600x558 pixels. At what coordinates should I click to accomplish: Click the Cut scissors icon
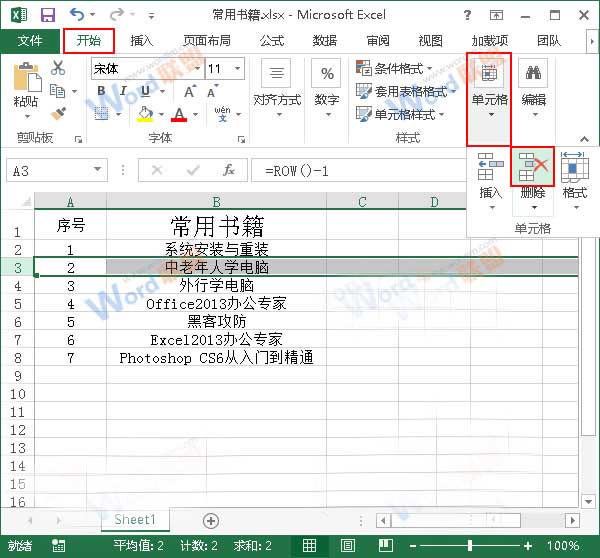point(58,68)
